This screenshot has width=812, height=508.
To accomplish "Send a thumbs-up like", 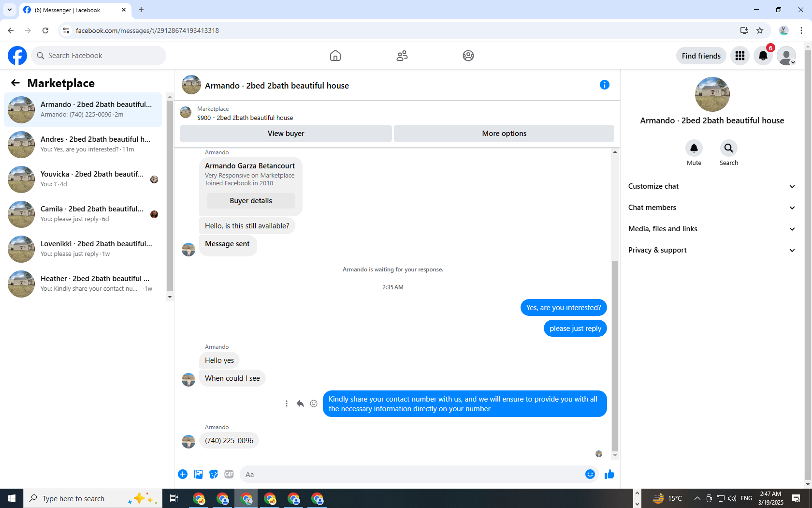I will 609,474.
